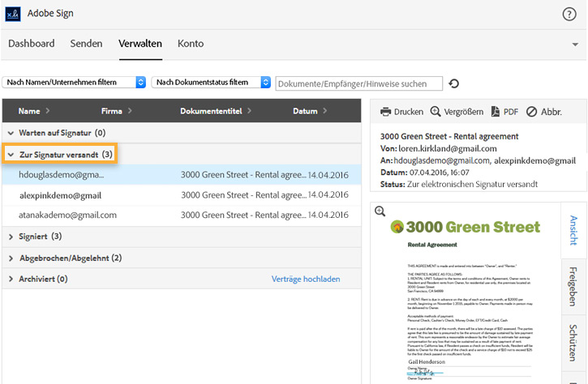
Task: Open the Nach Dokumentstatus filter dropdown
Action: coord(212,83)
